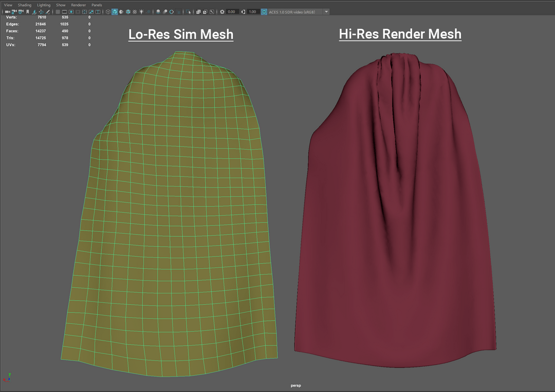
Task: Toggle the grid display icon
Action: click(58, 11)
